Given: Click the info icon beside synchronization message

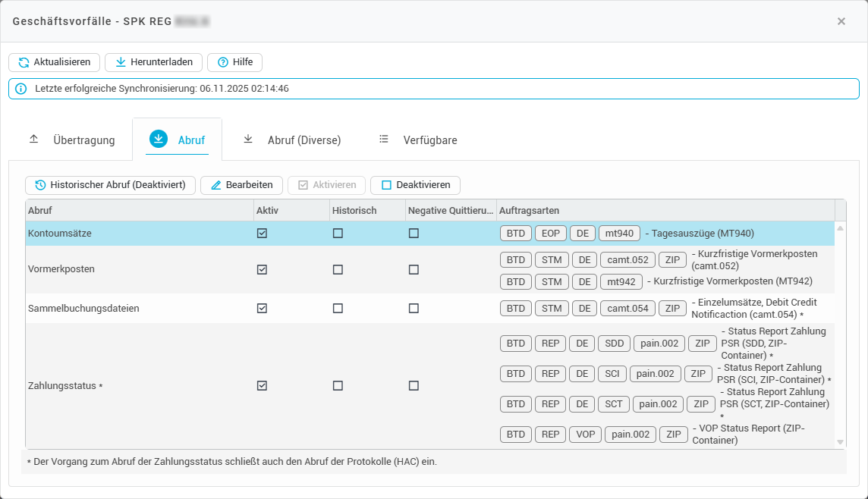Looking at the screenshot, I should point(21,89).
